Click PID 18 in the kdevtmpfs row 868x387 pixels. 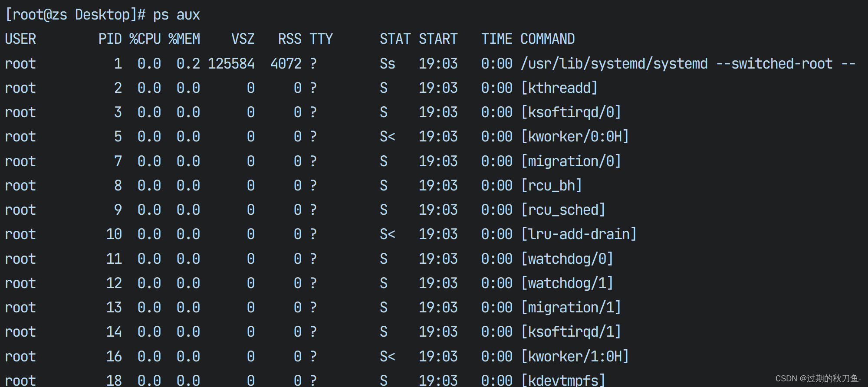pyautogui.click(x=114, y=380)
